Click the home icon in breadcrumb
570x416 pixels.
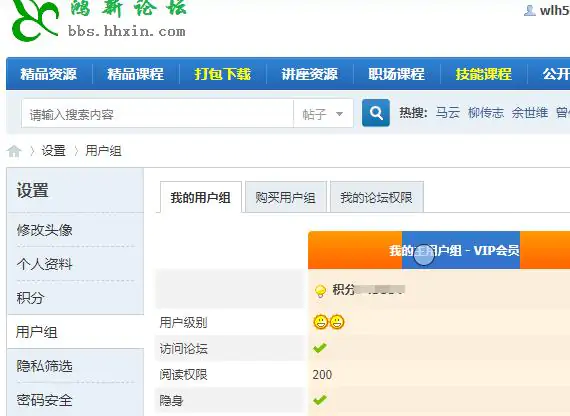click(14, 151)
